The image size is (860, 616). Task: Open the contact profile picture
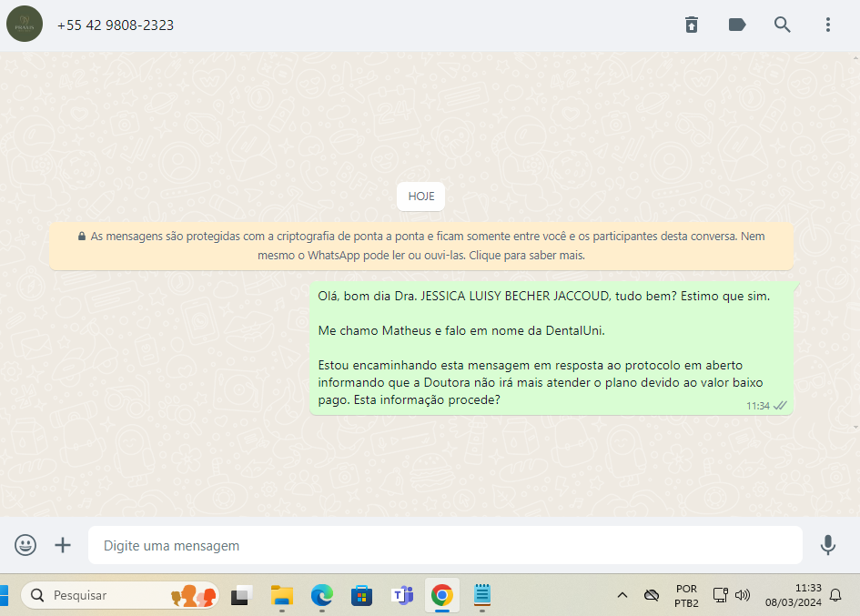[25, 25]
